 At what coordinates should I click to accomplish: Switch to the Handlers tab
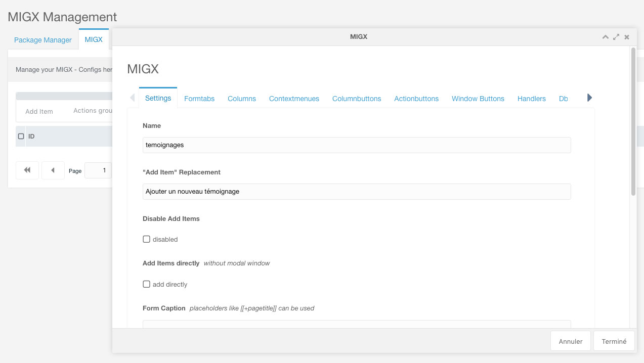pos(532,99)
